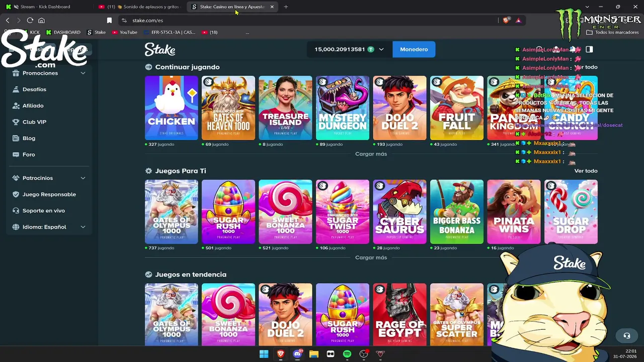Click the Foro sidebar icon
Viewport: 644px width, 362px height.
click(16, 154)
